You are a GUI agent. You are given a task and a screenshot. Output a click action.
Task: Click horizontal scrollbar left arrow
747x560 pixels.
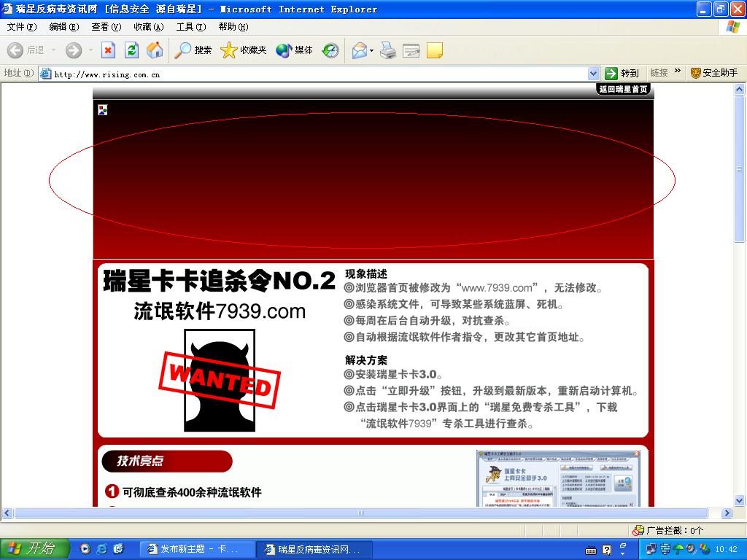click(7, 513)
